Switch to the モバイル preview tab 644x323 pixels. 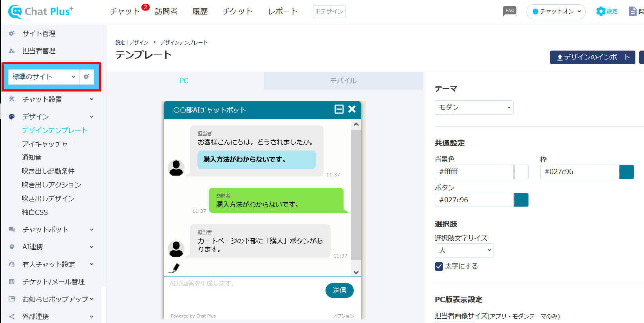pyautogui.click(x=343, y=81)
